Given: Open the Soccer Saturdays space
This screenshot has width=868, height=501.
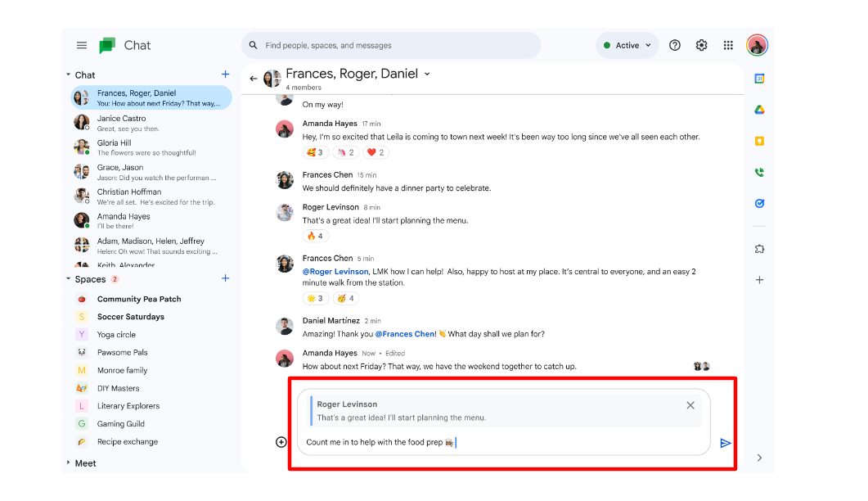Looking at the screenshot, I should pyautogui.click(x=131, y=317).
